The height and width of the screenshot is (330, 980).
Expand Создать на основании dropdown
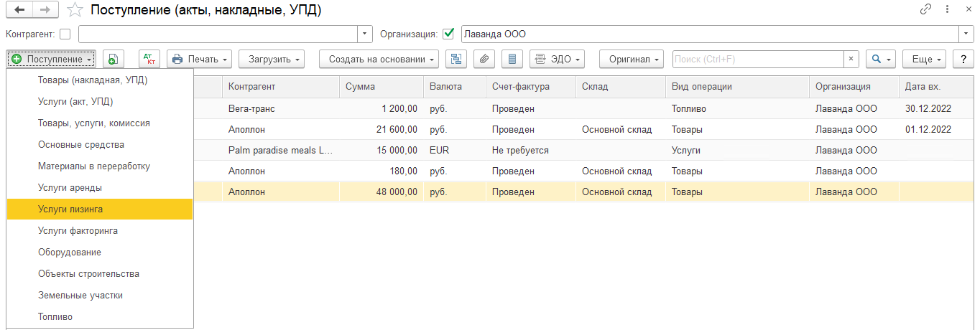pyautogui.click(x=379, y=59)
